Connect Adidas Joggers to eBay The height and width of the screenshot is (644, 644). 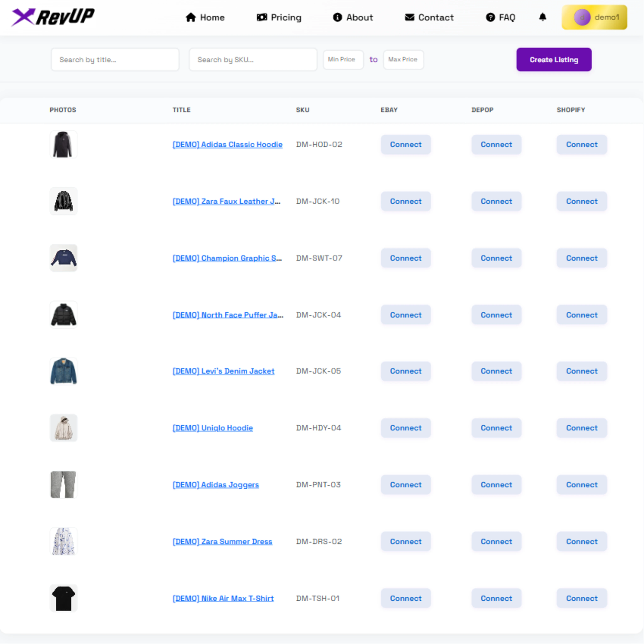point(406,485)
